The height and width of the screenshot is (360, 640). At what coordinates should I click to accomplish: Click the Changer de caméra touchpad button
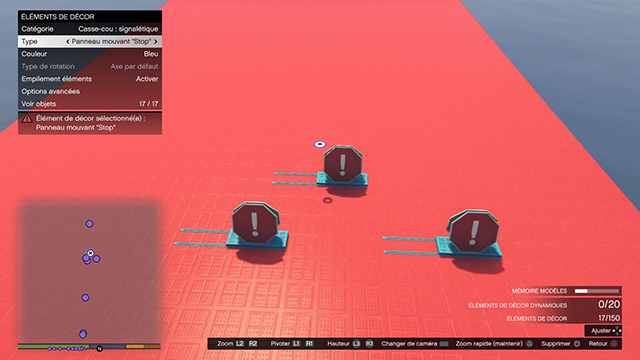pos(444,344)
